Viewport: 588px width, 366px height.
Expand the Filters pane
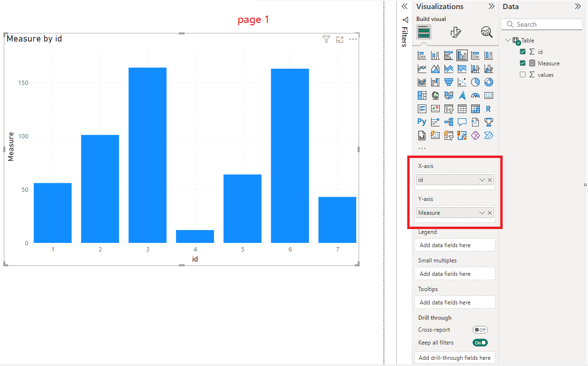click(x=404, y=7)
